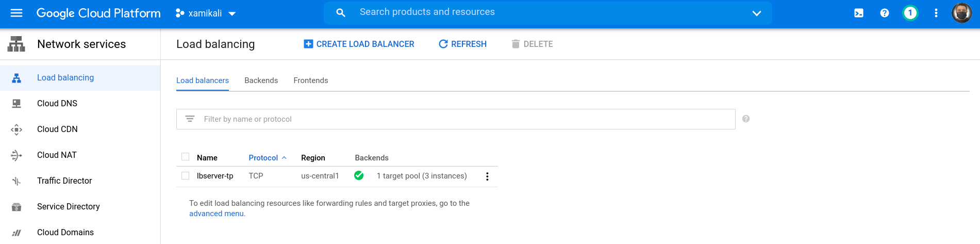Click the Backends column header
980x244 pixels.
tap(372, 158)
